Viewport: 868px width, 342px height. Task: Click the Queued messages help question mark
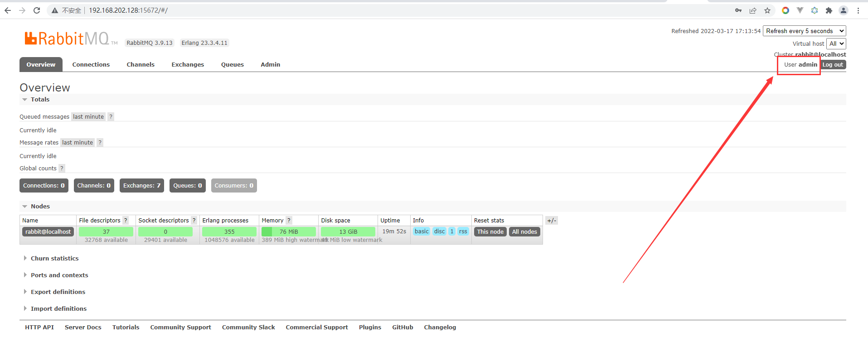(111, 117)
